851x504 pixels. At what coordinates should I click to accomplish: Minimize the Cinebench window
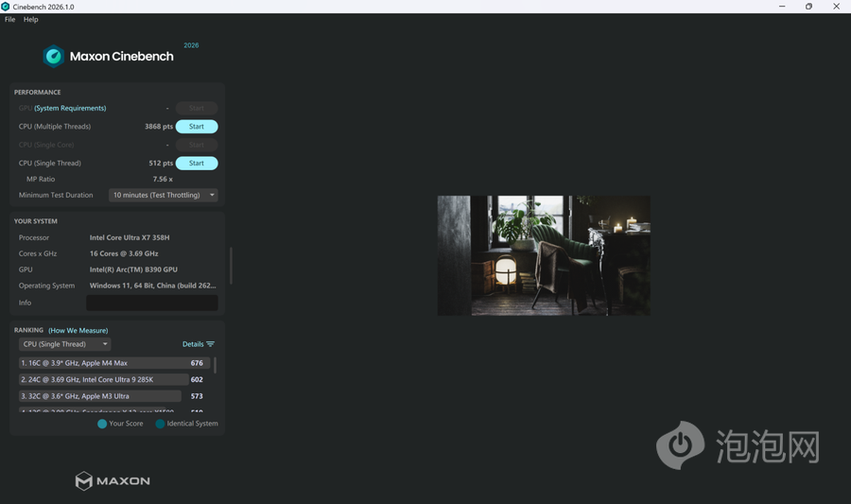coord(781,7)
